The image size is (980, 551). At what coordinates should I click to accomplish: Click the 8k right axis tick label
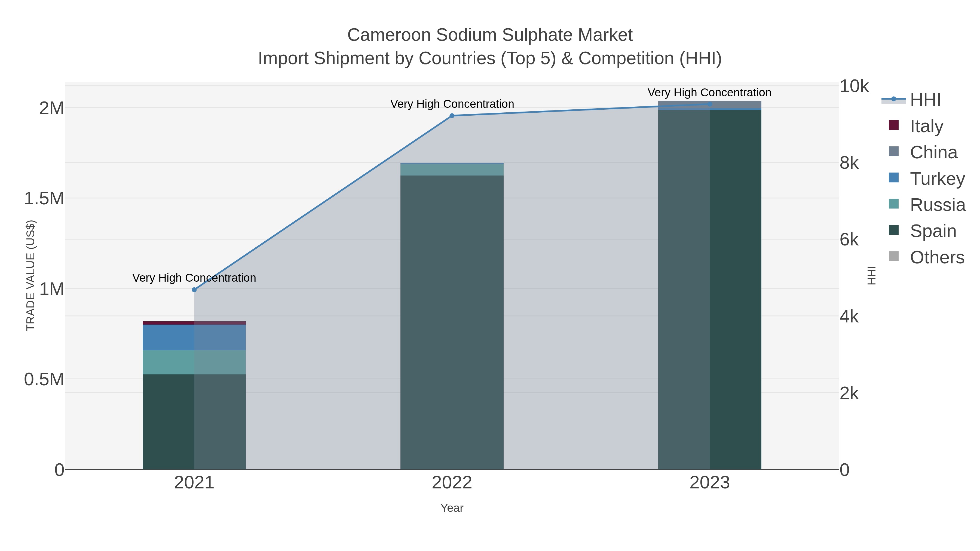click(849, 163)
